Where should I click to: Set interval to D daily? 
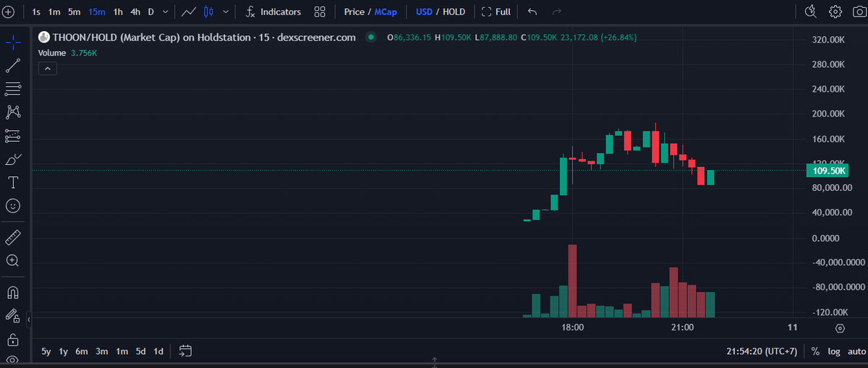click(151, 12)
